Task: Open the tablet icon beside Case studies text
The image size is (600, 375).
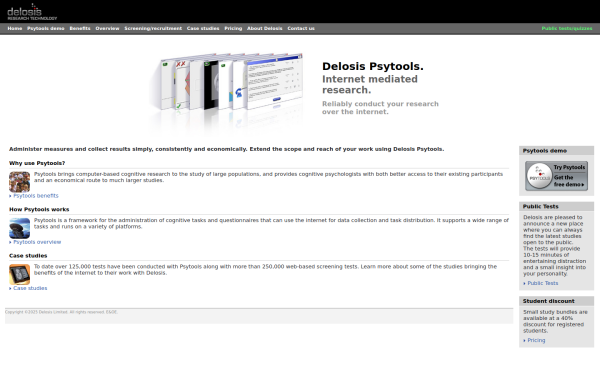Action: tap(20, 274)
